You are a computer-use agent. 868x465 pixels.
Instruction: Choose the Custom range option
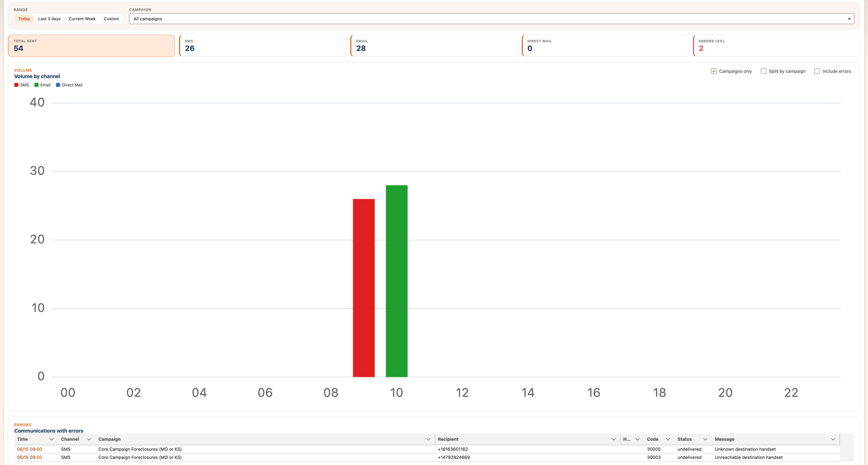click(x=111, y=19)
